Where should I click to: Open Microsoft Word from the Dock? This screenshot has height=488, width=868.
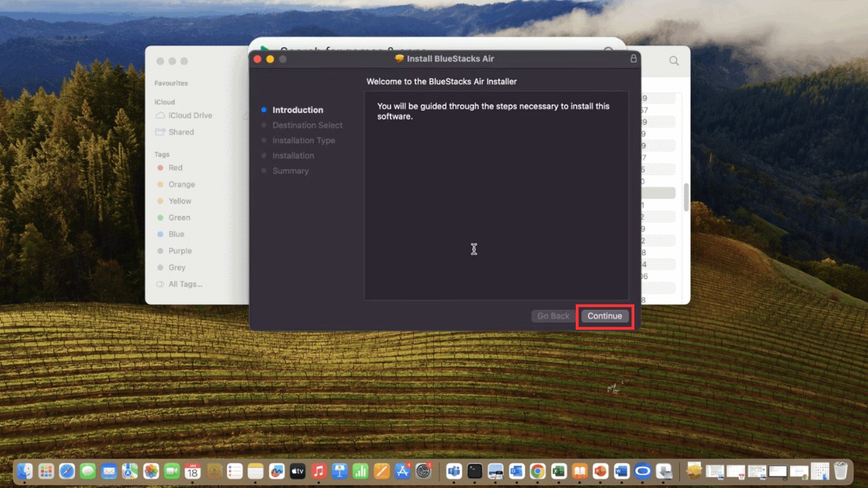tap(621, 471)
